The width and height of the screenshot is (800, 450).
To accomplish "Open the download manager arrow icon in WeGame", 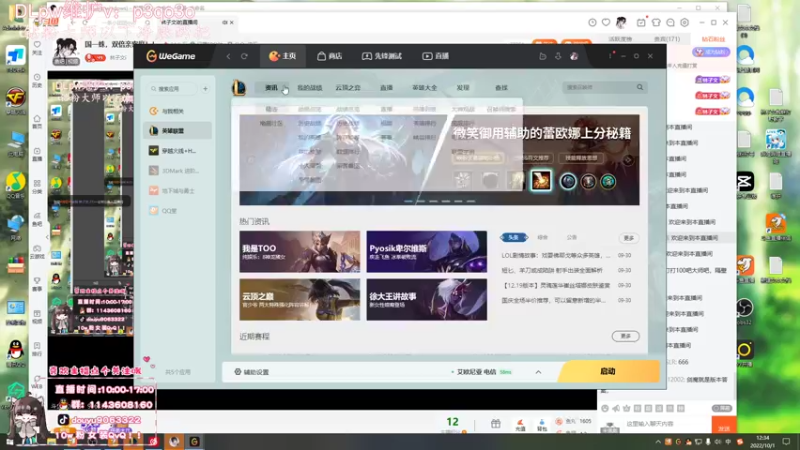I will pyautogui.click(x=558, y=56).
